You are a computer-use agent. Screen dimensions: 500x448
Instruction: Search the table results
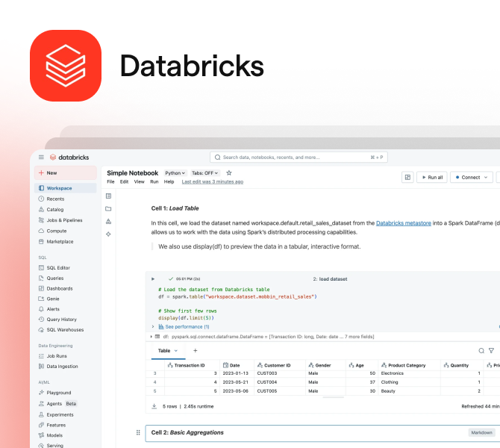click(481, 351)
